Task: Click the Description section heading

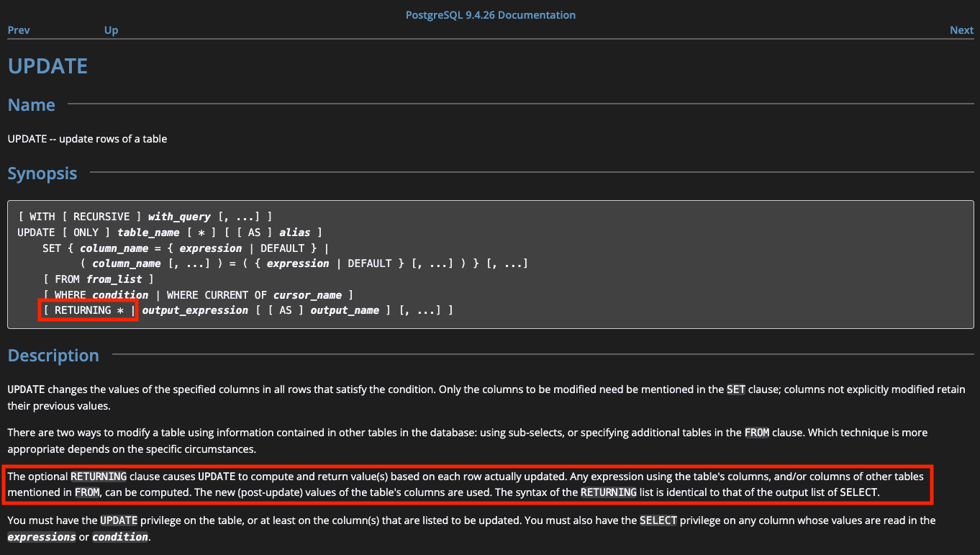Action: (53, 356)
